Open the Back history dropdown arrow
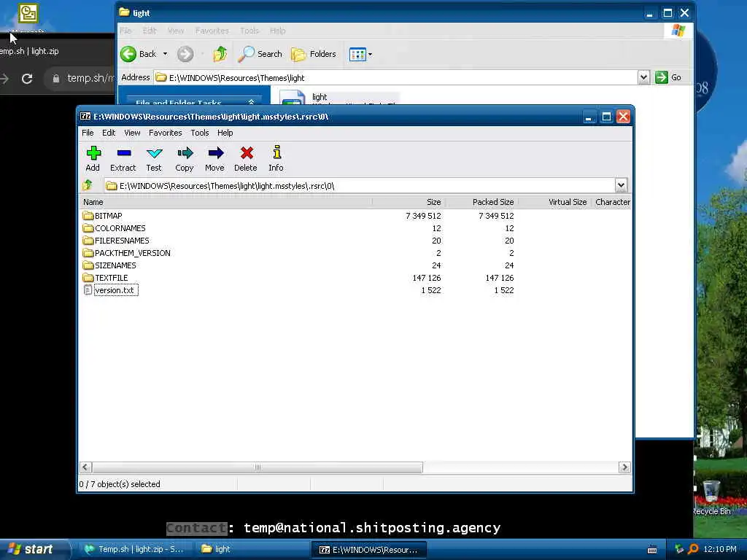The height and width of the screenshot is (560, 747). point(166,54)
